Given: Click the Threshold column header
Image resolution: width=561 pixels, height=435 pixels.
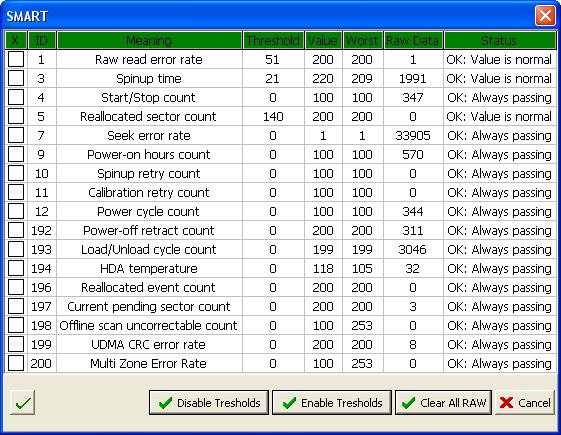Looking at the screenshot, I should coord(273,40).
